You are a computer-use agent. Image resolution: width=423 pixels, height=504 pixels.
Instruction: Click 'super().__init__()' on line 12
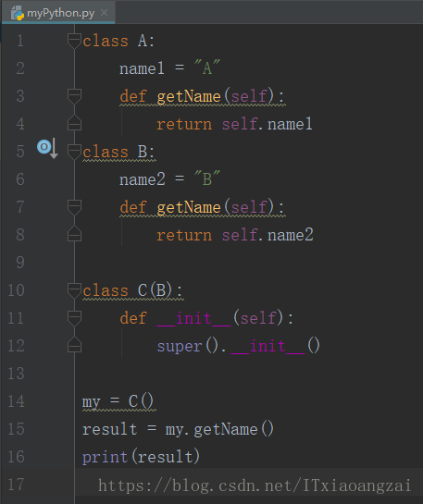pos(239,346)
